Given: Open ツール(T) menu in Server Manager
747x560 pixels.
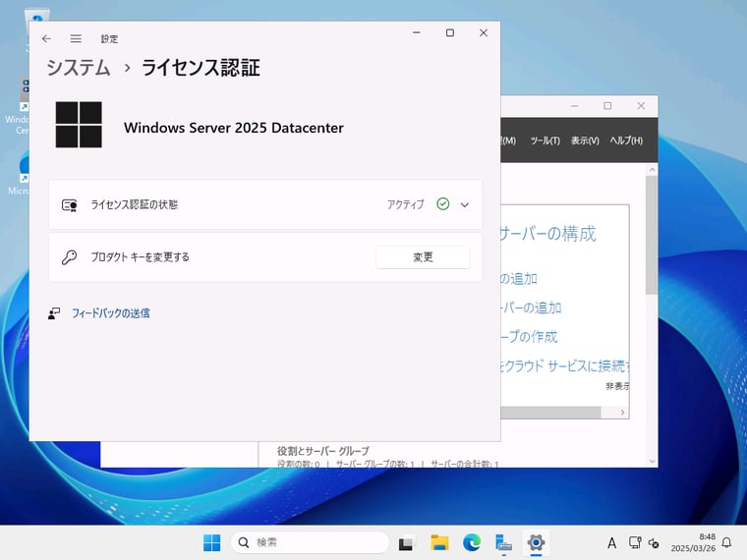Looking at the screenshot, I should tap(545, 140).
